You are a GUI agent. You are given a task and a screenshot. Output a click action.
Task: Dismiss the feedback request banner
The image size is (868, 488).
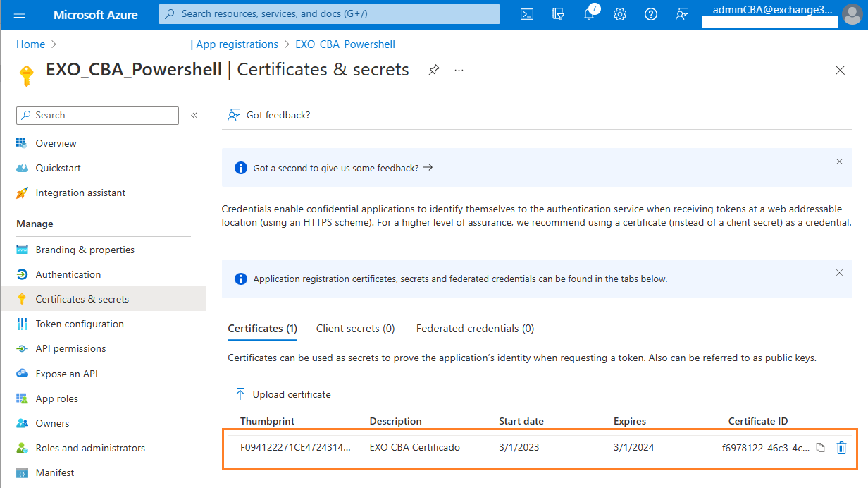[x=839, y=161]
